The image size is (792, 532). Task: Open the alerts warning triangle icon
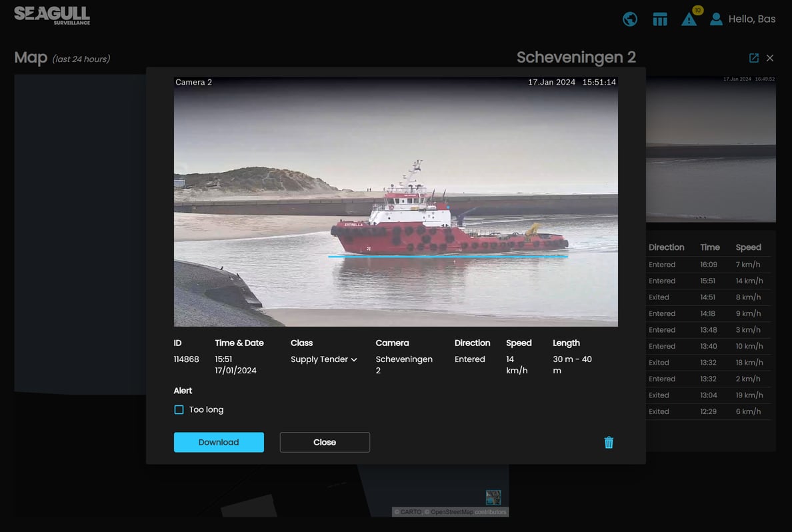point(689,20)
